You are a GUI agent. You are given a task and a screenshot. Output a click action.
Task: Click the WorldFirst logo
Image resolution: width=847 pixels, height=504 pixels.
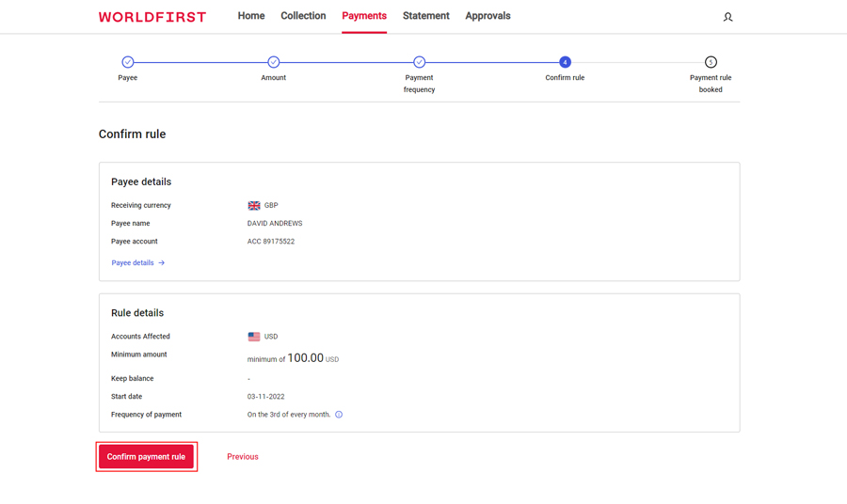click(152, 17)
